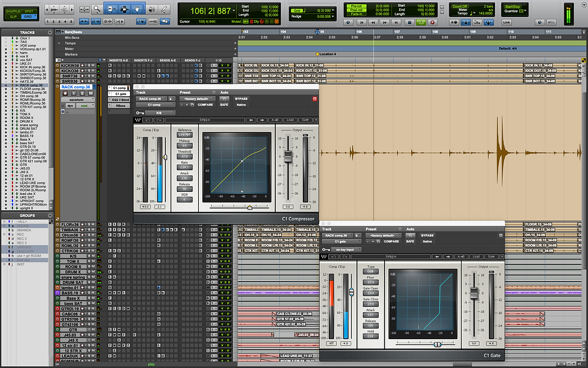Open the factory default preset dropdown
The height and width of the screenshot is (368, 588).
[x=197, y=99]
